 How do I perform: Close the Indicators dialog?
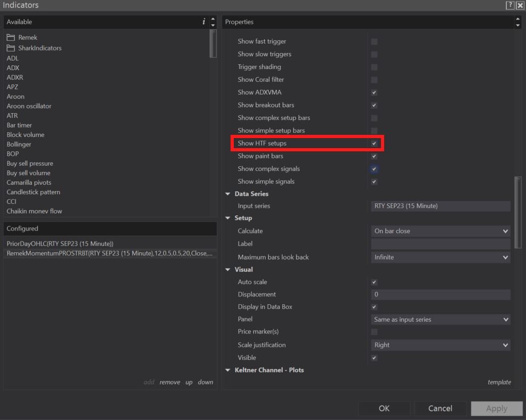coord(520,5)
